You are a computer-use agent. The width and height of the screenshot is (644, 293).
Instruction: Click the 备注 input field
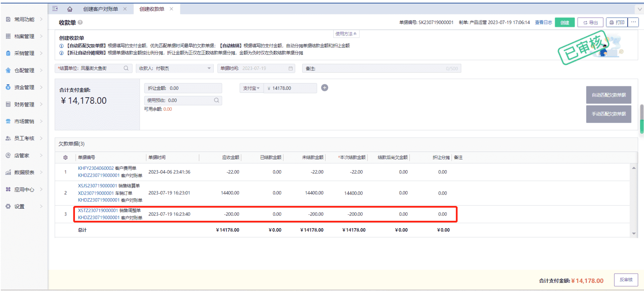[381, 68]
